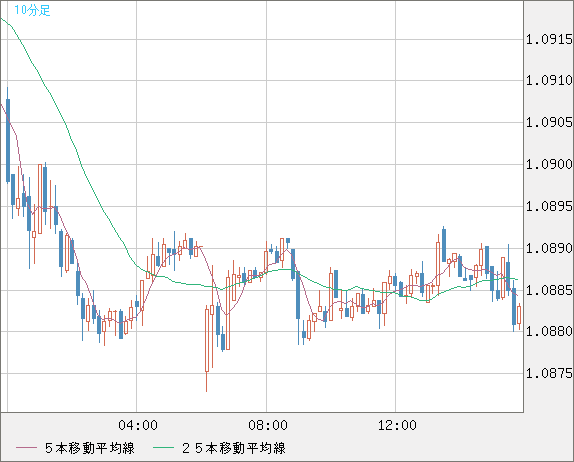Click the 1.0905 price axis label
This screenshot has height=462, width=574.
click(x=549, y=122)
